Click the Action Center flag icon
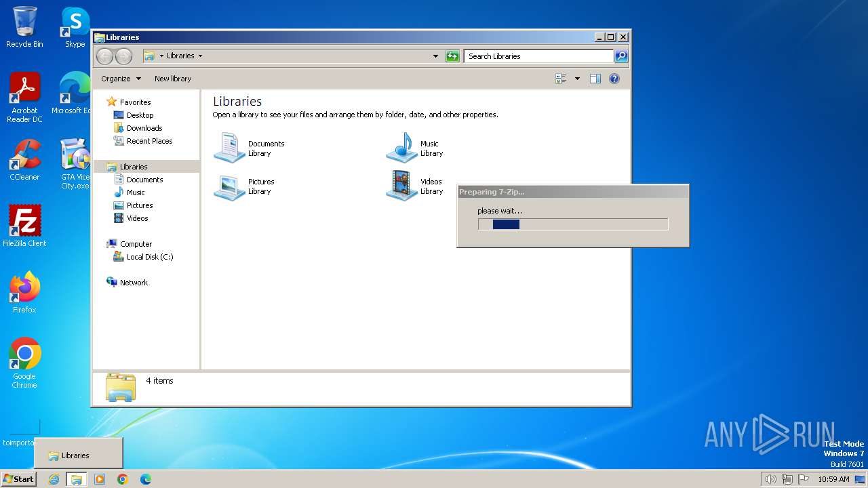Viewport: 868px width, 488px height. (x=804, y=479)
